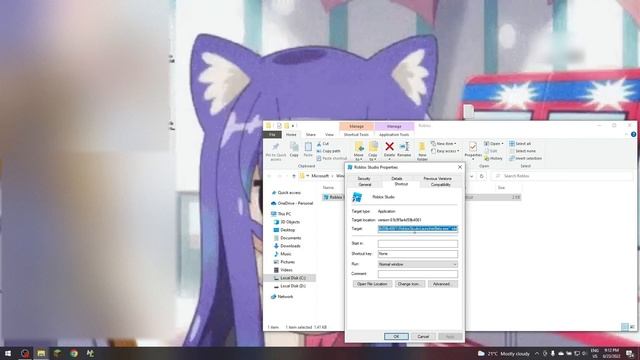This screenshot has height=360, width=640.
Task: Switch to Security tab in Properties dialog
Action: 364,178
